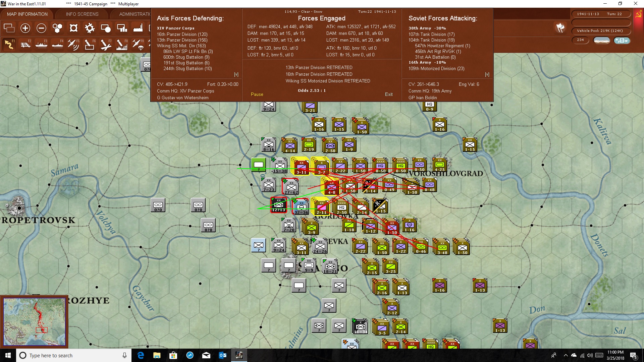
Task: Open File Explorer from taskbar
Action: click(x=157, y=355)
